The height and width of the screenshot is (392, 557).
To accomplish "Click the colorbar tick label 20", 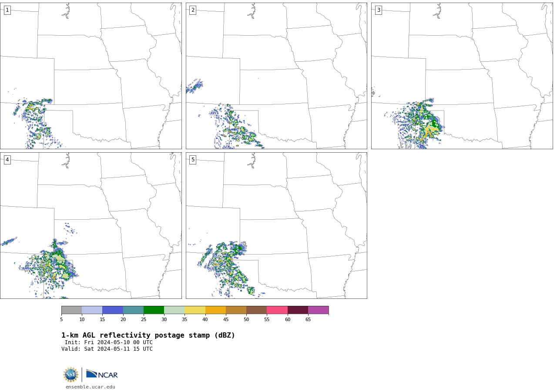I will 123,320.
